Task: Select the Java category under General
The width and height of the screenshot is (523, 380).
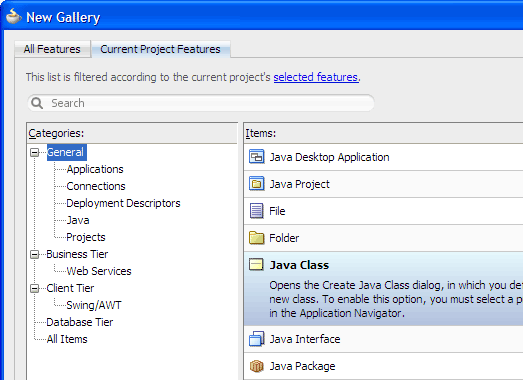Action: coord(78,220)
